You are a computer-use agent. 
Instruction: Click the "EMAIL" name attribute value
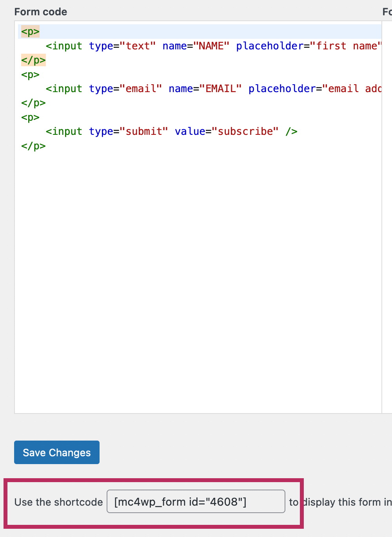point(221,89)
